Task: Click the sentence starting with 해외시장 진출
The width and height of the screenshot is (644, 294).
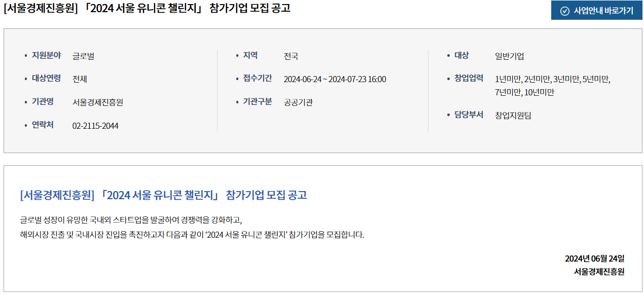Action: [192, 235]
